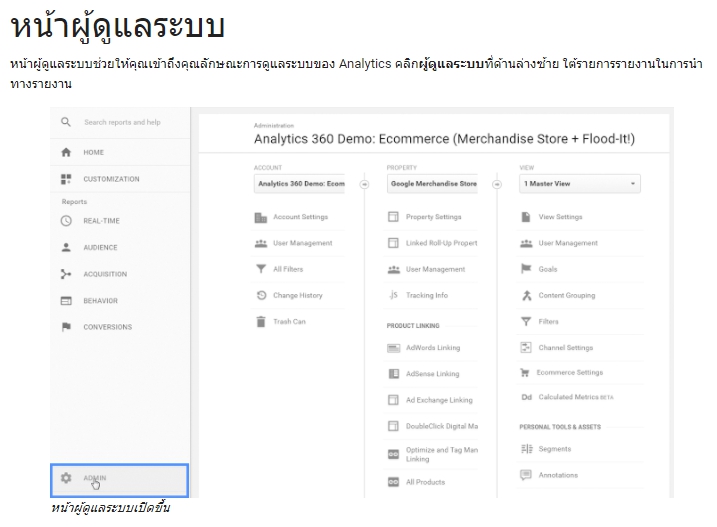Open DoubleClick Digital Marketing link
717x527 pixels.
tap(442, 426)
